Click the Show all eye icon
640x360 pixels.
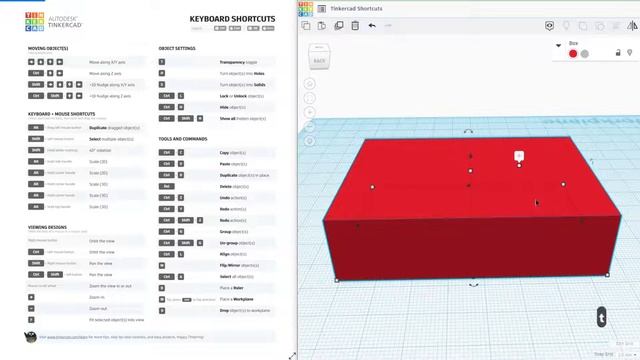point(549,26)
